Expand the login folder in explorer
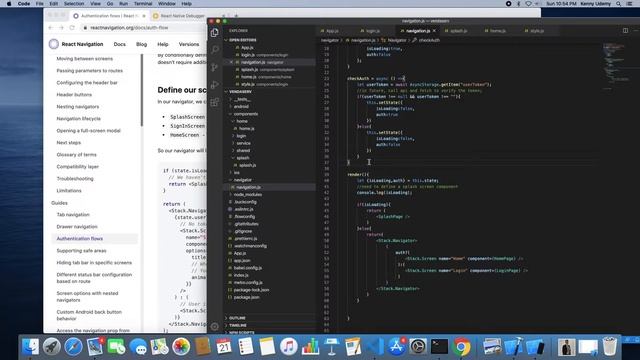Viewport: 640px width, 360px height. coord(241,136)
